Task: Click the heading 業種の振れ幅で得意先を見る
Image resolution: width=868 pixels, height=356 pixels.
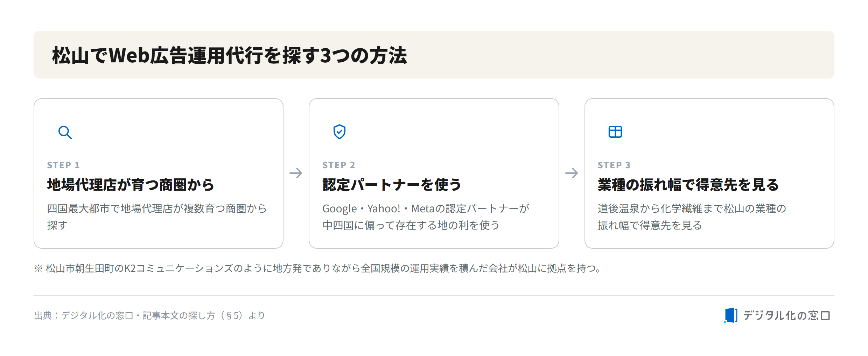Action: pos(688,185)
